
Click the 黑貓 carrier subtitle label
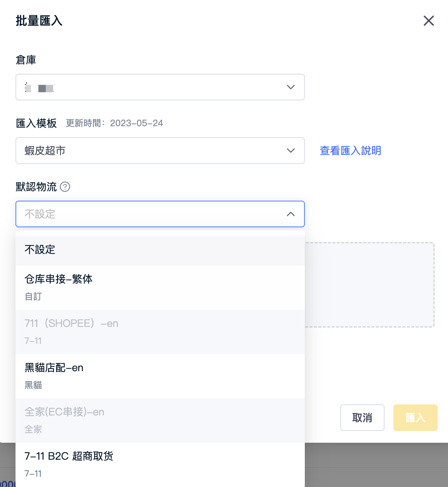pos(33,385)
